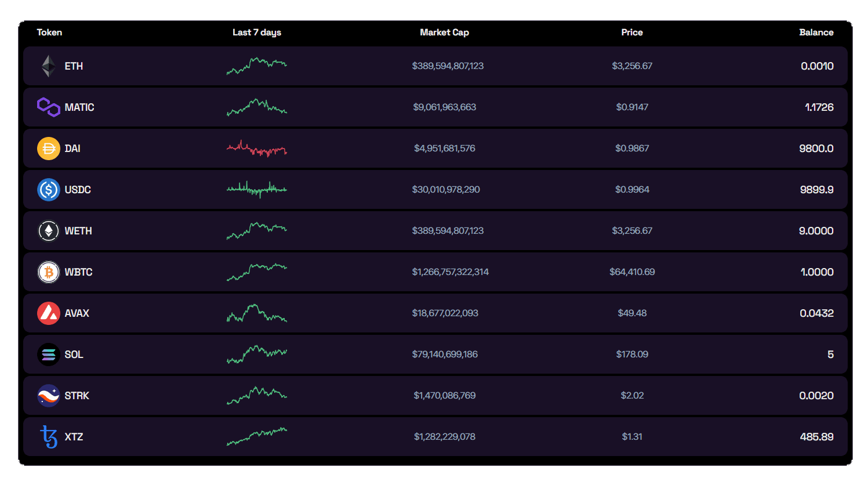Click the Starknet STRK icon
This screenshot has height=481, width=868.
click(49, 396)
